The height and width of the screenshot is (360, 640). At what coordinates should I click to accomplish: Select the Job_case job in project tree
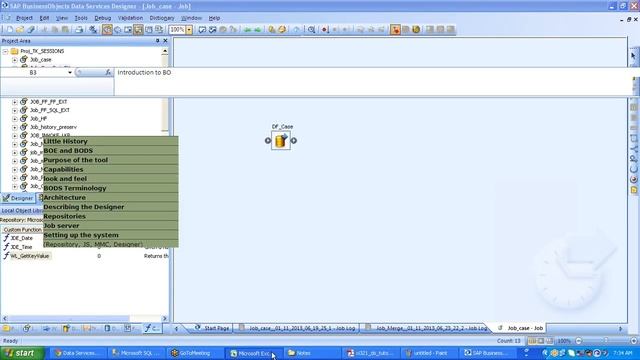click(x=40, y=60)
